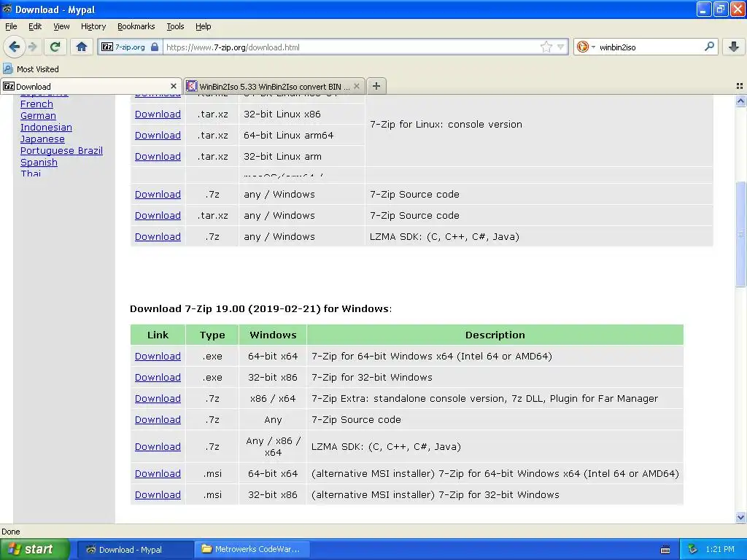Reload the current page
Viewport: 747px width, 560px height.
pyautogui.click(x=55, y=47)
